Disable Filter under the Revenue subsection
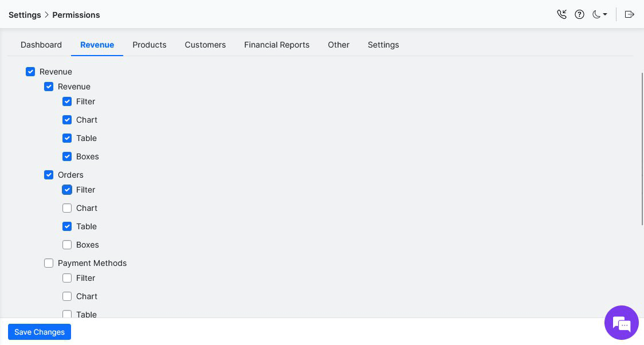 pyautogui.click(x=67, y=101)
